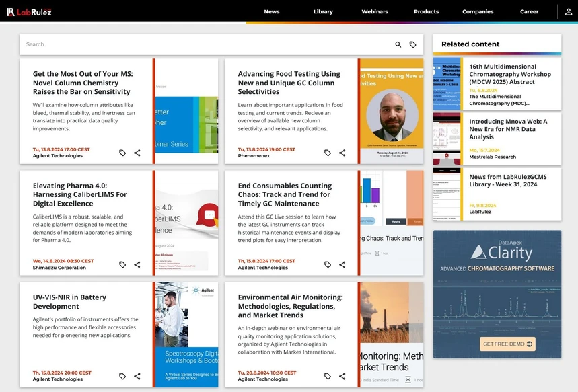This screenshot has height=392, width=578.
Task: Open 'Environmental Air Monitoring' webinar title
Action: point(291,306)
